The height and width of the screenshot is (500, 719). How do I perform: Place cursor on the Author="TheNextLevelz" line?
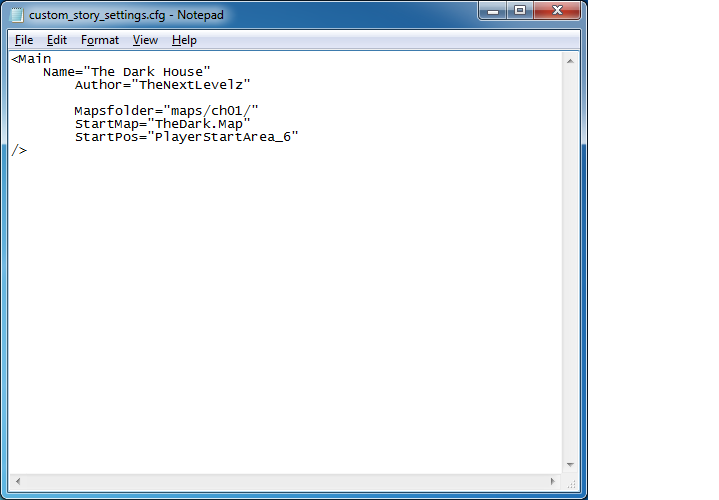[161, 85]
